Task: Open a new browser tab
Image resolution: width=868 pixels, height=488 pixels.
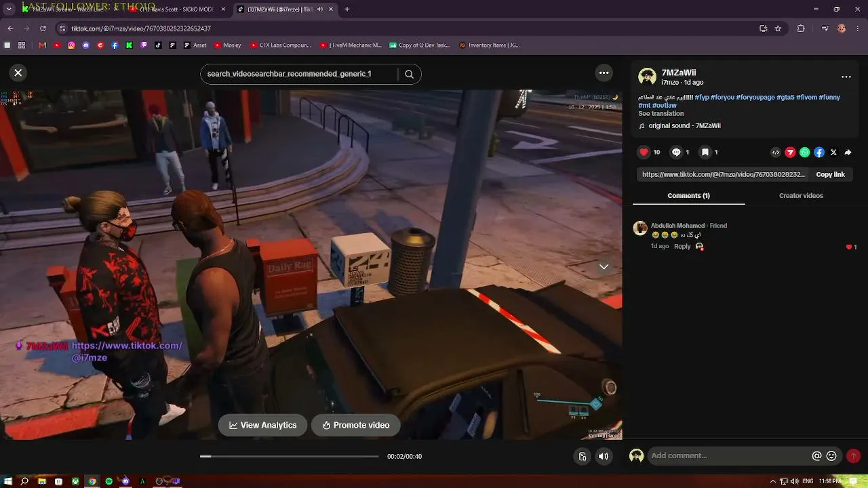Action: click(x=347, y=9)
